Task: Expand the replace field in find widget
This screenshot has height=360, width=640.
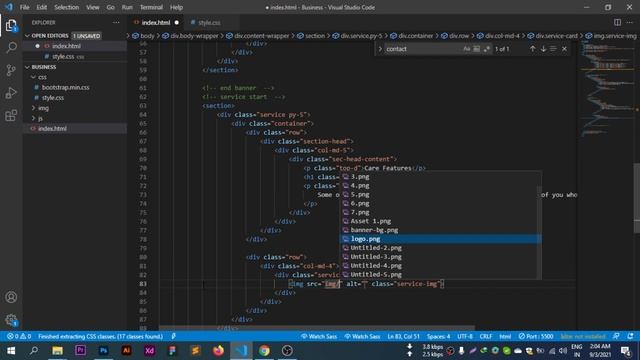Action: (380, 49)
